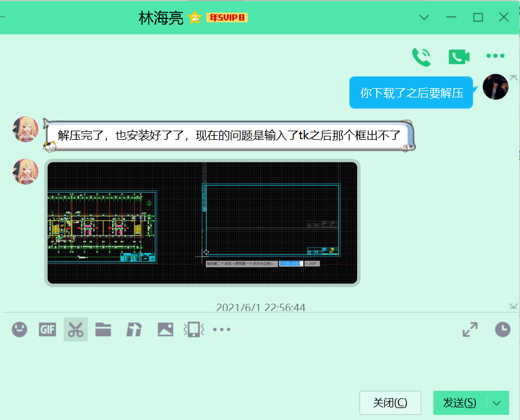Open Tencent Docs icon in toolbar
520x420 pixels.
[134, 329]
